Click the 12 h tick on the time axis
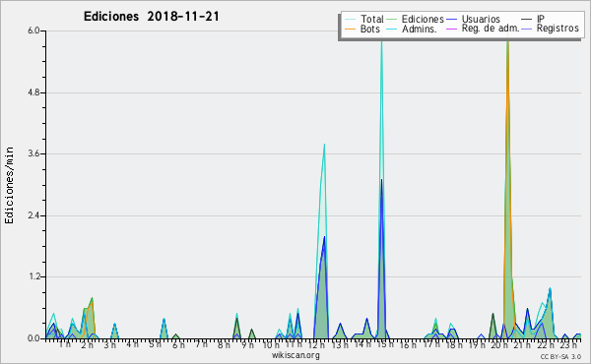Screen dimensions: 591x364 316,344
